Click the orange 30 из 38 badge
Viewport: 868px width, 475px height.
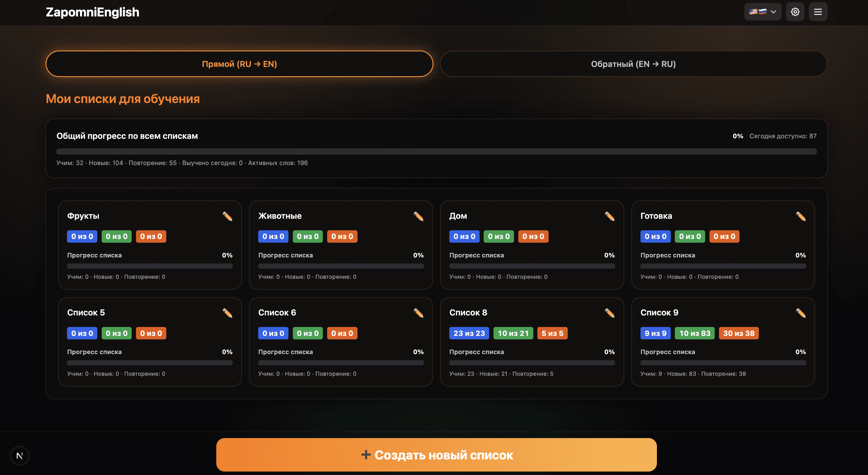point(738,333)
